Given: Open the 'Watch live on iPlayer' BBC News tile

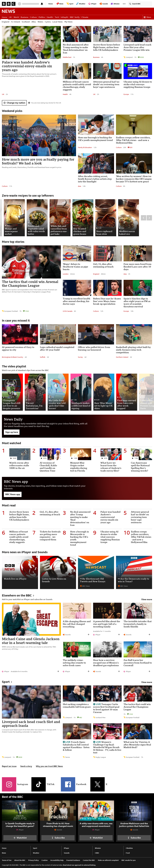Looking at the screenshot, I should point(20,572).
